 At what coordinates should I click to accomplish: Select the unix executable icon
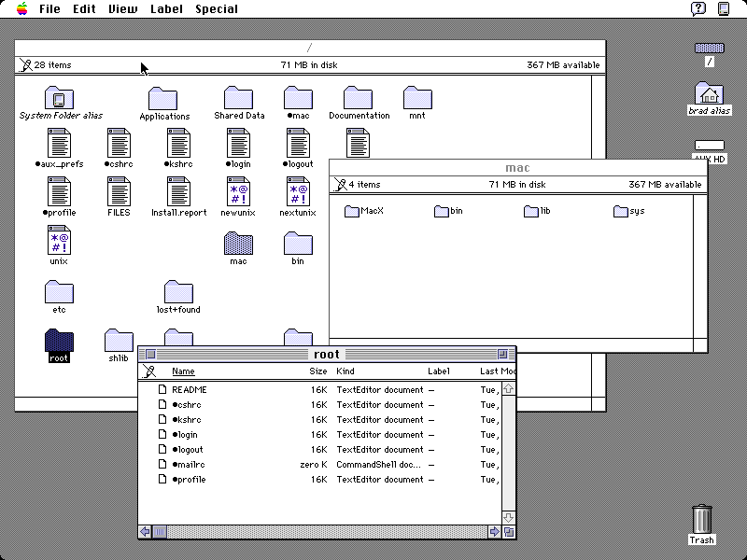pos(59,240)
